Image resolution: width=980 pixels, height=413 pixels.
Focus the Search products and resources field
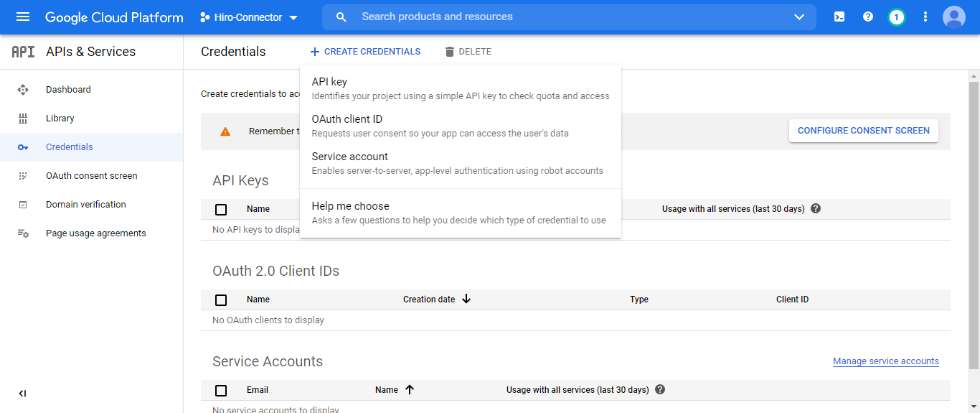pyautogui.click(x=570, y=17)
